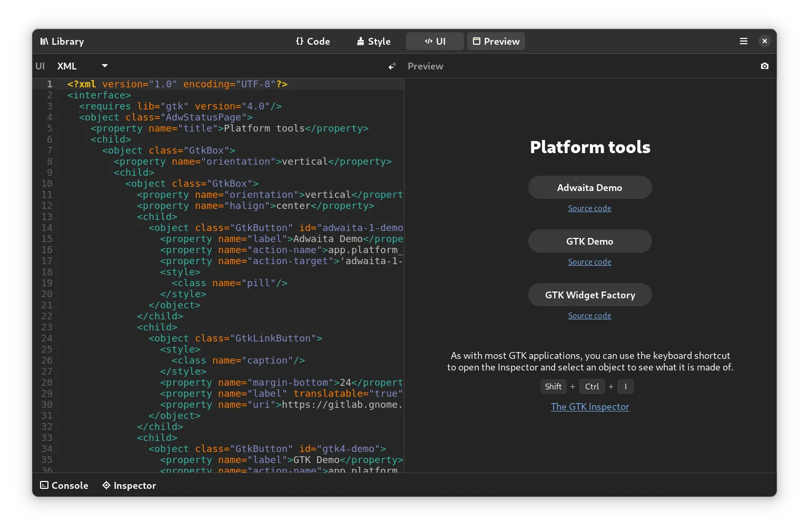This screenshot has width=809, height=532.
Task: Open Source code link under Adwaita Demo
Action: (589, 208)
